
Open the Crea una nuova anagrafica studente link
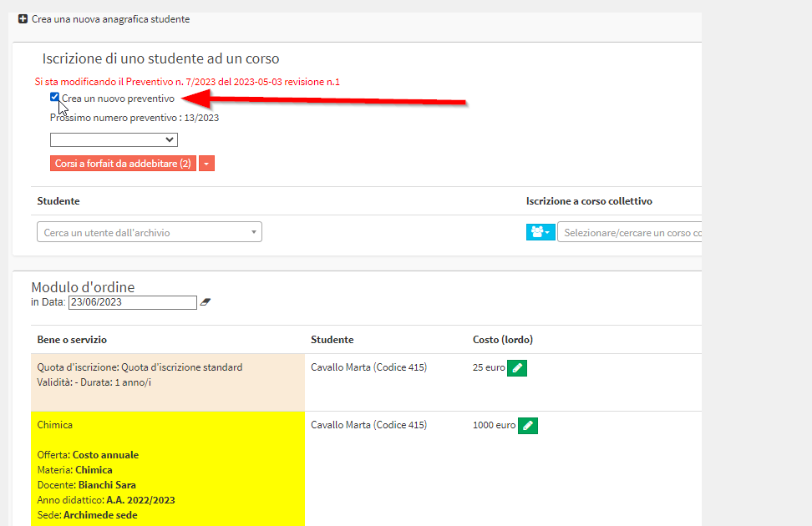click(110, 19)
